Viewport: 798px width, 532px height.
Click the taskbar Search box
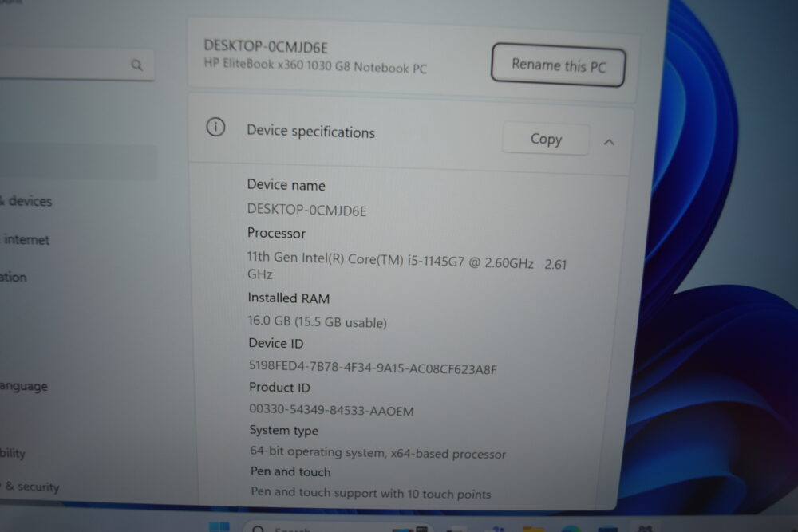(338, 528)
